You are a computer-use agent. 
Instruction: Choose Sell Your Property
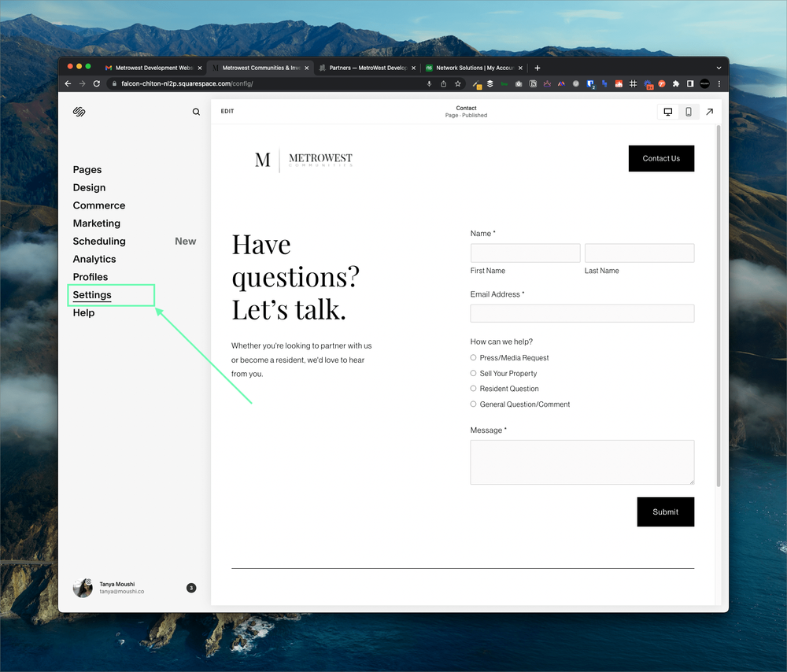[x=472, y=373]
